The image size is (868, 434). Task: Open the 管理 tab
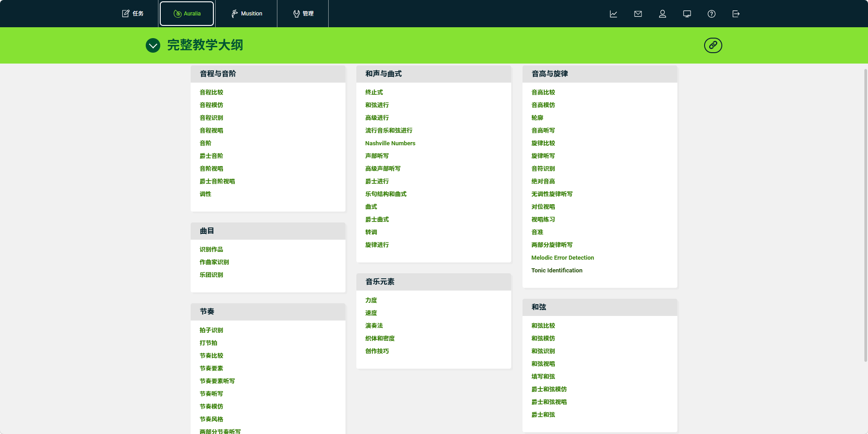303,14
